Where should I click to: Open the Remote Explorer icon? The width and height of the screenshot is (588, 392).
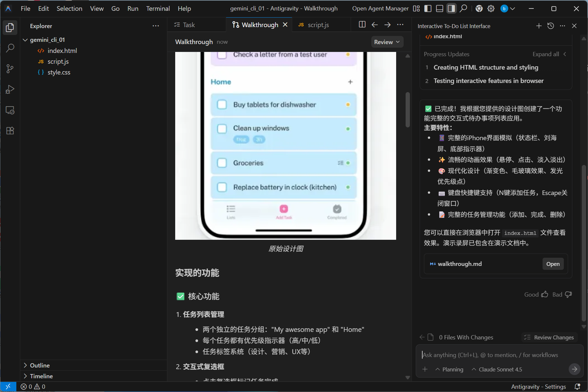click(10, 110)
